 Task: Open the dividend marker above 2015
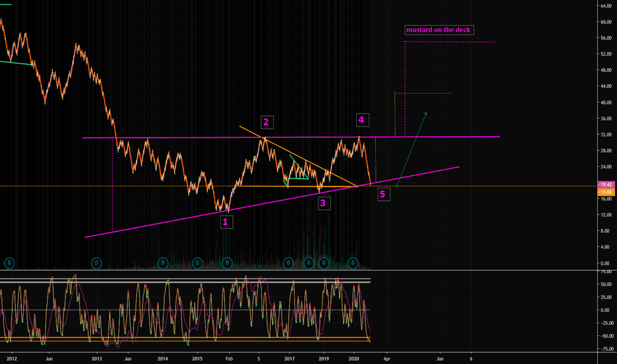[197, 263]
